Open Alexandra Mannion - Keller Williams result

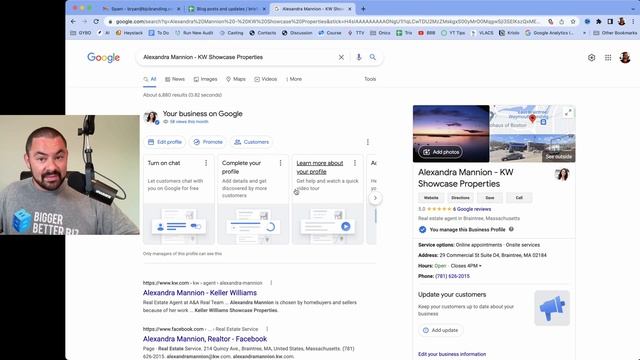tap(200, 293)
